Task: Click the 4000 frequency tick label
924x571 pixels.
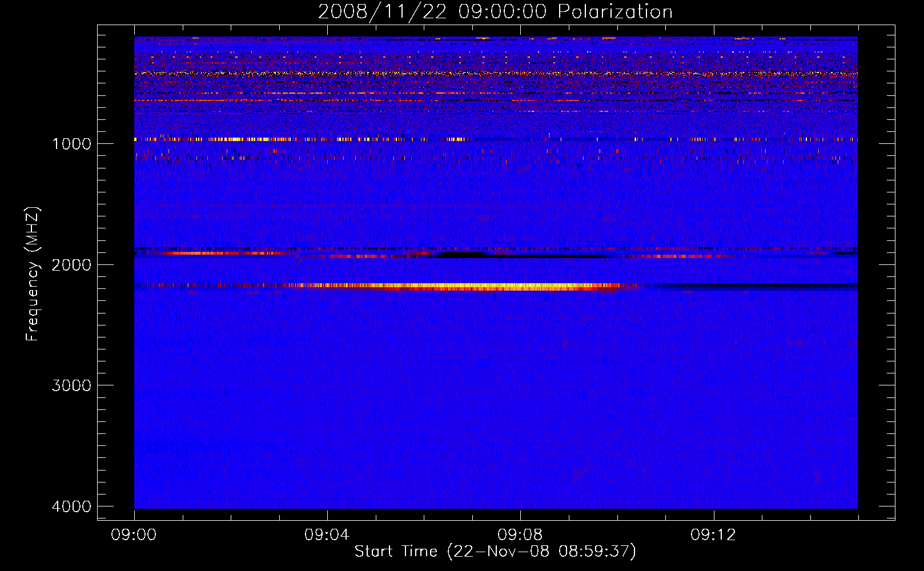Action: pyautogui.click(x=72, y=506)
